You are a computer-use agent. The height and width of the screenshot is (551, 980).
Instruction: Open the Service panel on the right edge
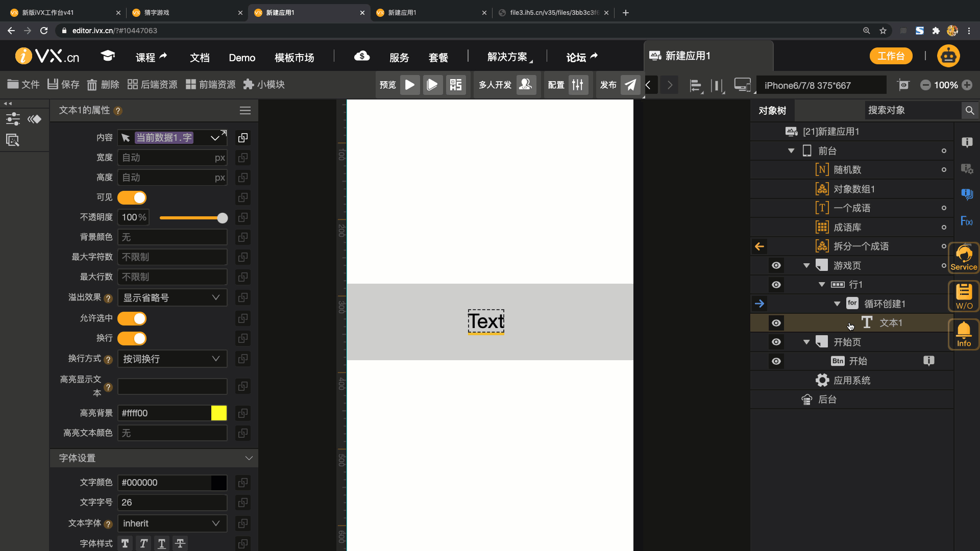coord(963,258)
